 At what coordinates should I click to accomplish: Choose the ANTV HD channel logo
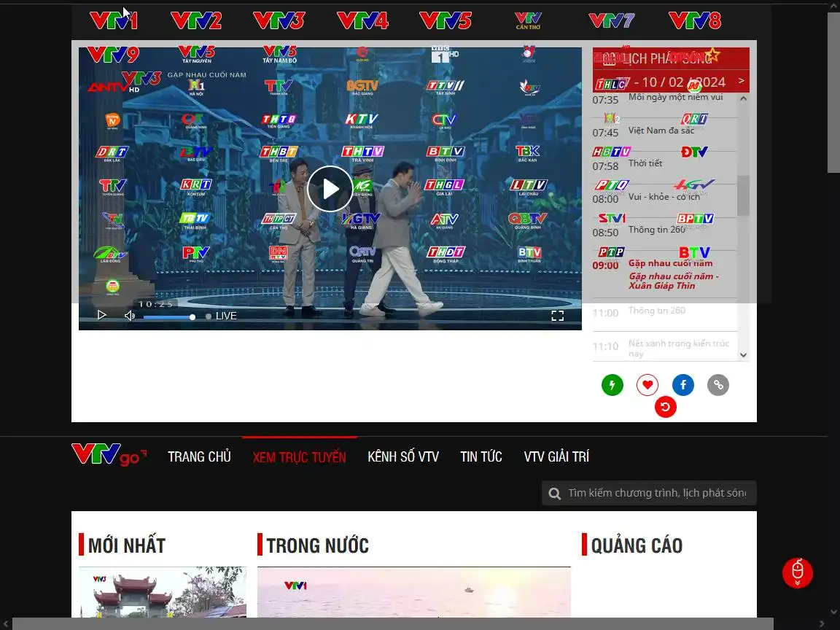(114, 86)
